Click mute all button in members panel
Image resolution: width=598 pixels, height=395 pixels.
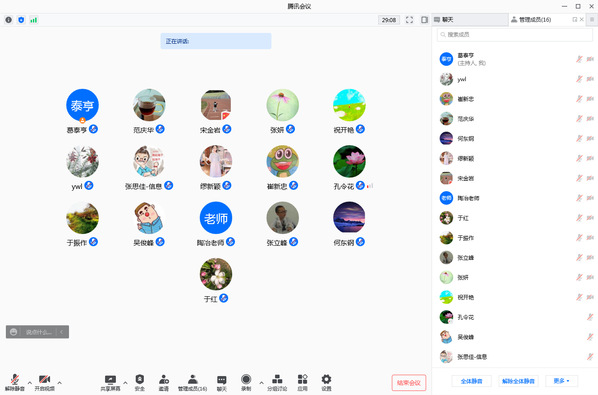[471, 381]
